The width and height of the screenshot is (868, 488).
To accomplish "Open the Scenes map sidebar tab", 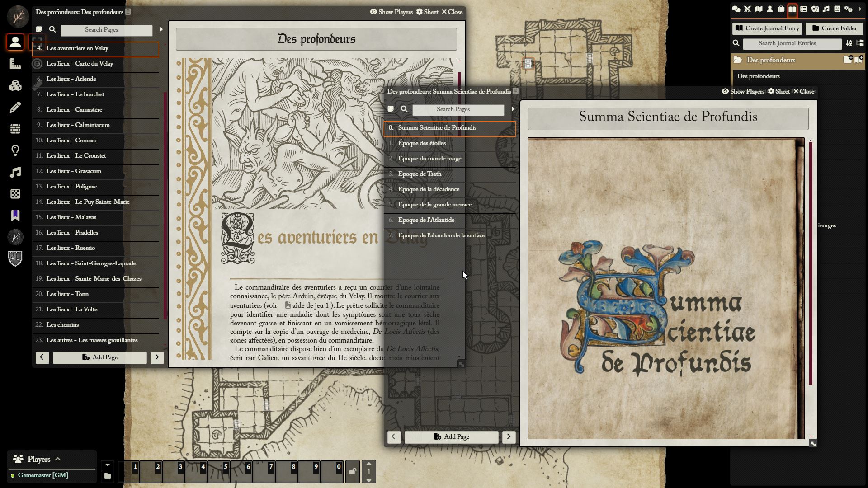I will (x=759, y=9).
